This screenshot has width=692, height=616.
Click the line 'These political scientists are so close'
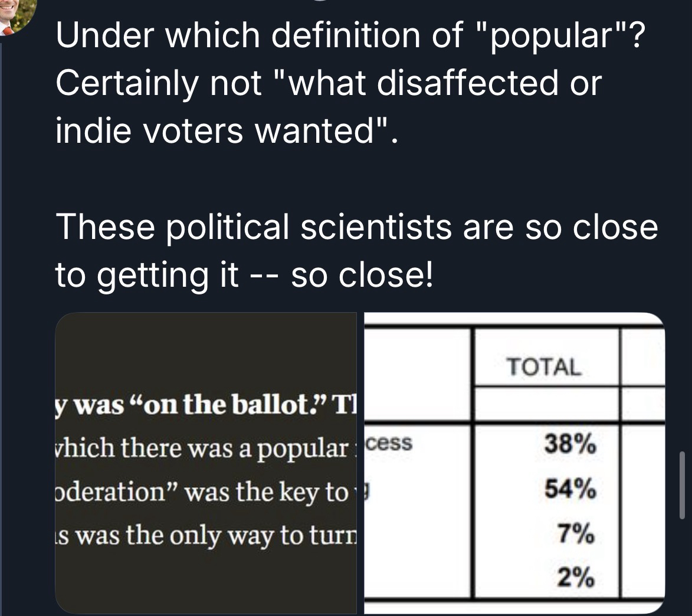(x=356, y=227)
